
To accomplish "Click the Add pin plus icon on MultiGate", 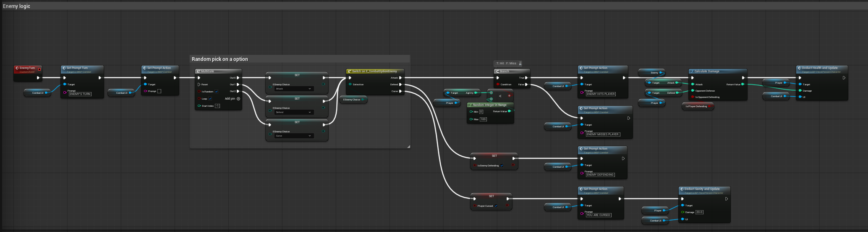I will tap(238, 99).
